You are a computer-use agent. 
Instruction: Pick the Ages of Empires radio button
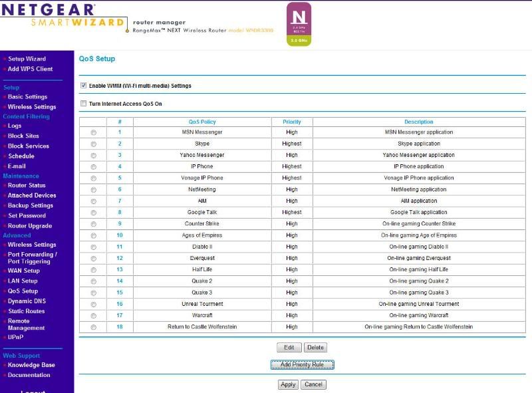pos(93,235)
